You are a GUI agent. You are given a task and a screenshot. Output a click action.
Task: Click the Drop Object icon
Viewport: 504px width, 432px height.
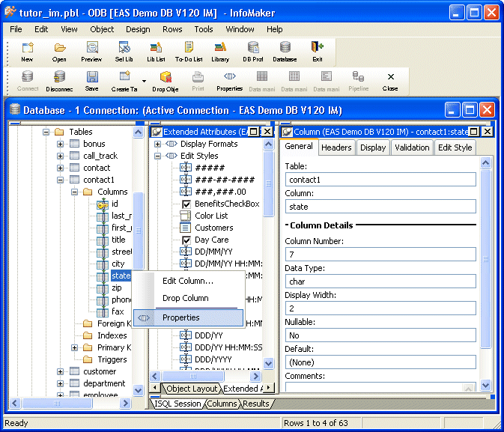(x=166, y=82)
